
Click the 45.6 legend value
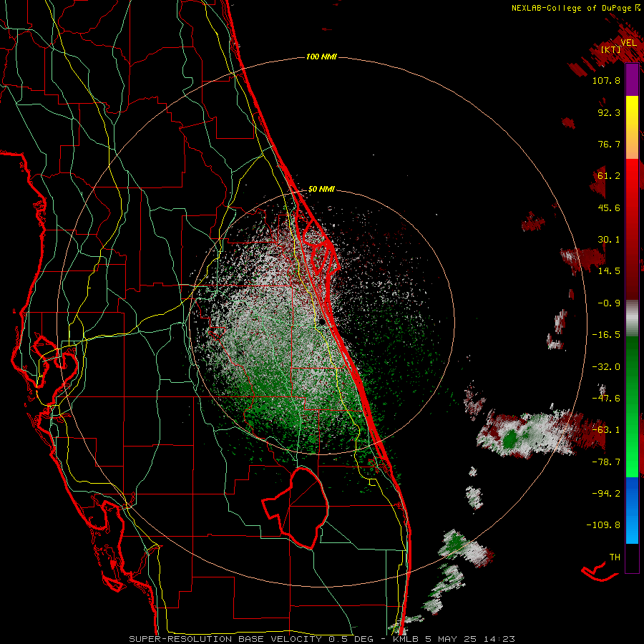[609, 208]
